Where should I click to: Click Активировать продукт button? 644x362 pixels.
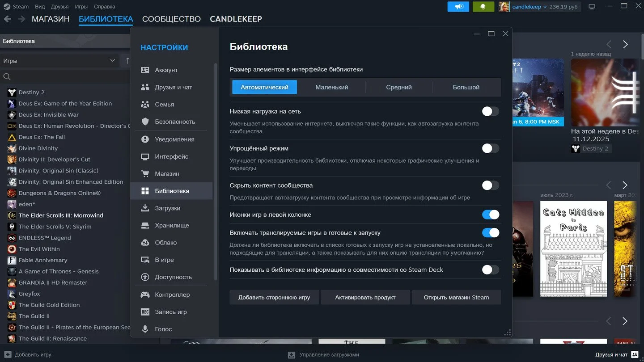coord(365,297)
